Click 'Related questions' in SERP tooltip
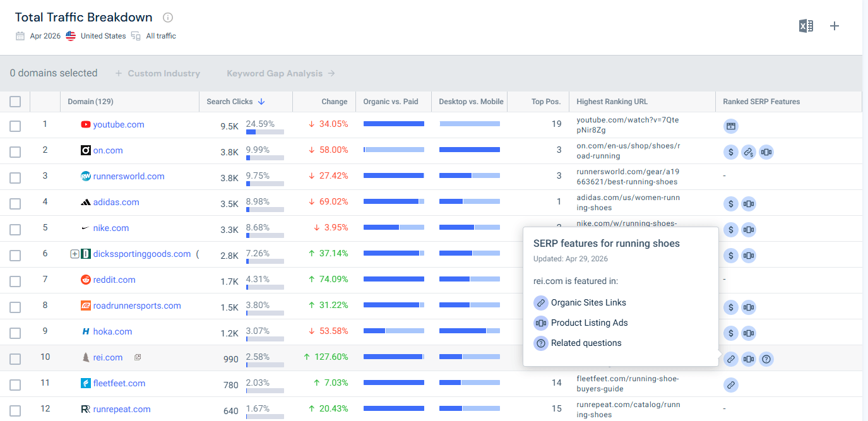Viewport: 868px width, 421px height. 586,343
